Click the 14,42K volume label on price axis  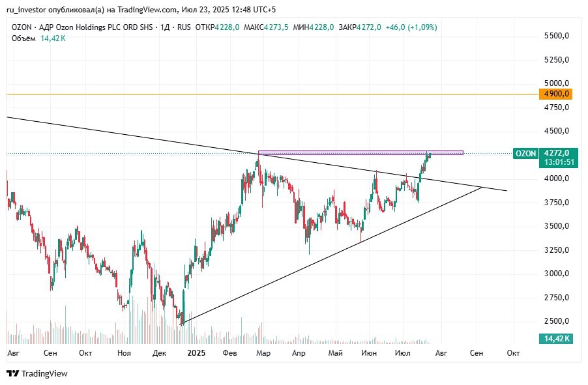pos(556,339)
